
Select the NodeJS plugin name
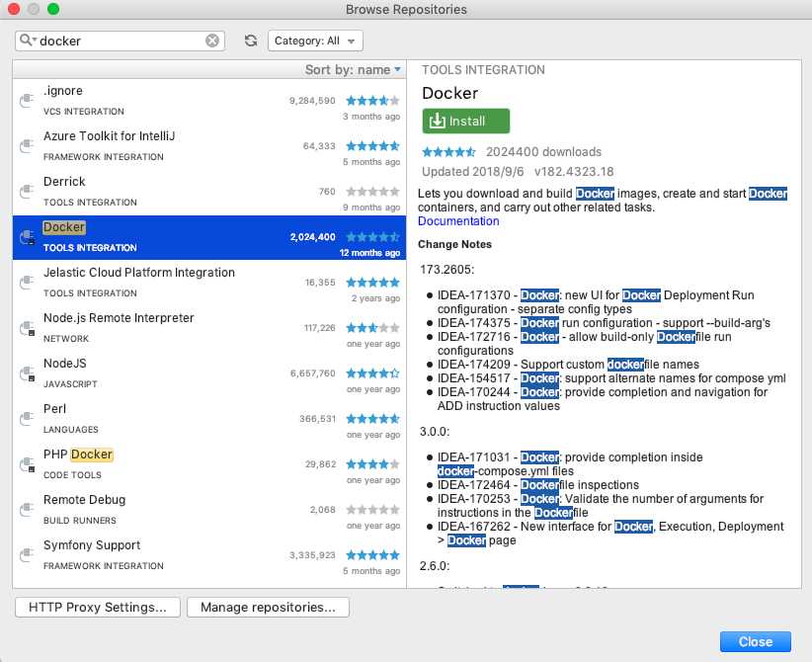coord(65,364)
